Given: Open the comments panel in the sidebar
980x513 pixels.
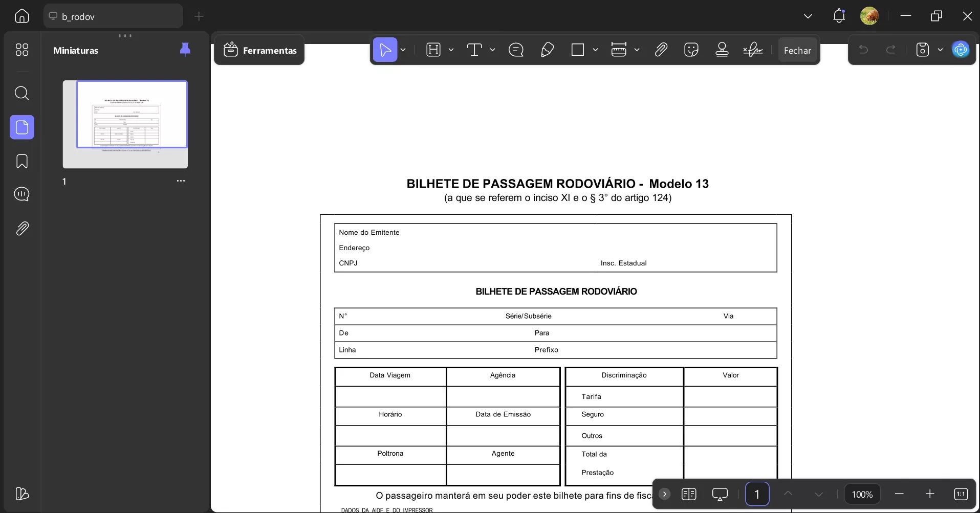Looking at the screenshot, I should pos(22,195).
